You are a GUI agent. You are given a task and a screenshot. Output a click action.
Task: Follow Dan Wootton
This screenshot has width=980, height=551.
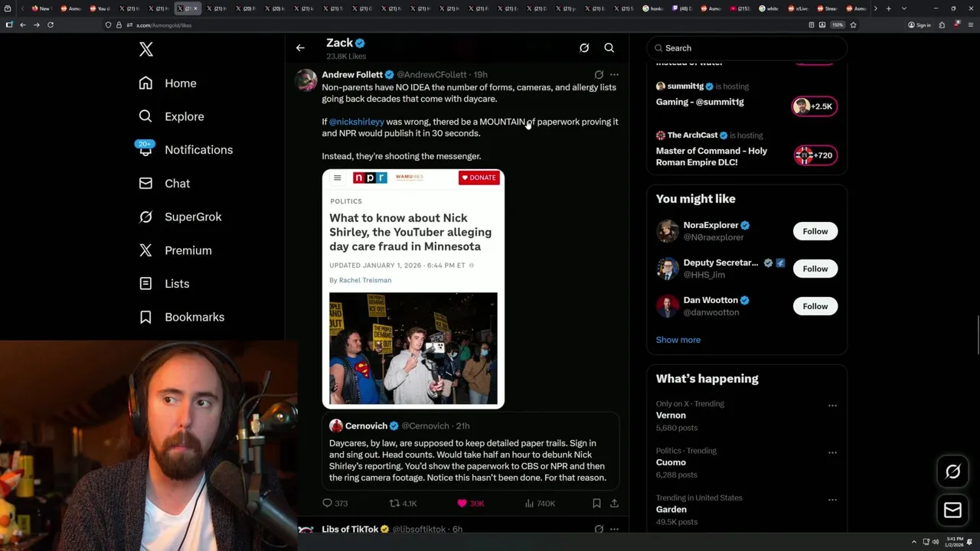pyautogui.click(x=815, y=306)
